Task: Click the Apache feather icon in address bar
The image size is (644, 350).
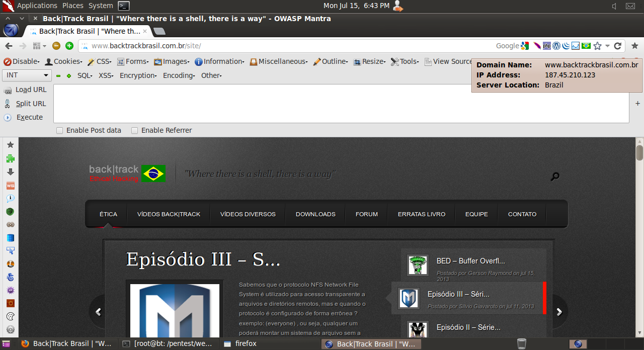Action: pyautogui.click(x=537, y=46)
